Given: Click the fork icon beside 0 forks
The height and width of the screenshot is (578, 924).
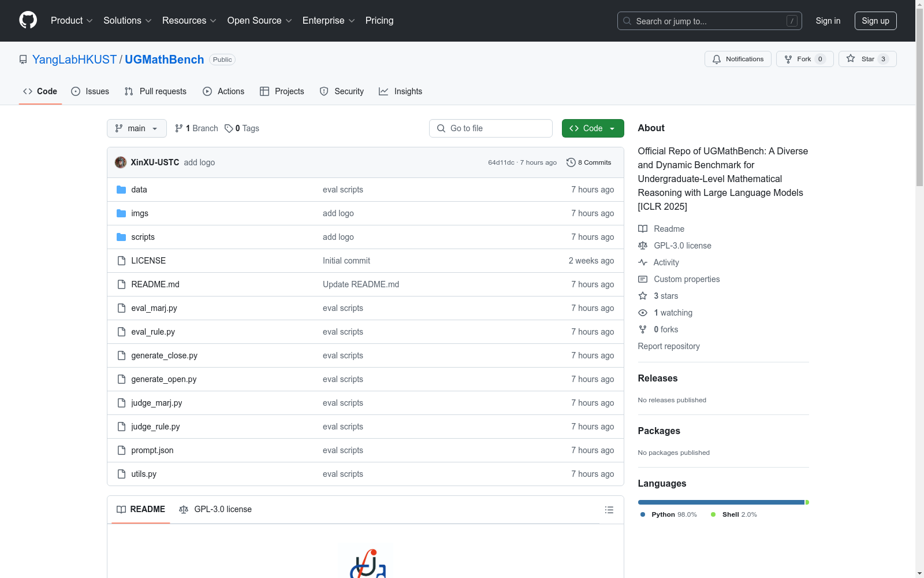Looking at the screenshot, I should click(x=643, y=329).
